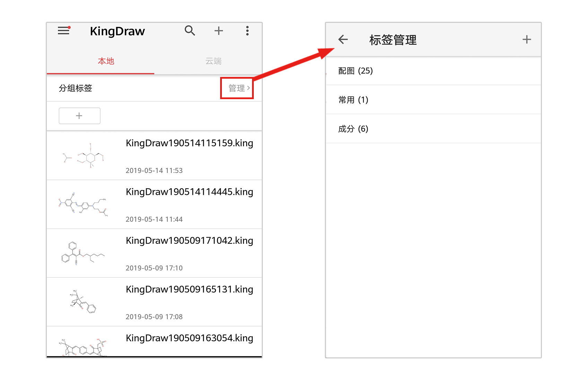Select thumbnail of KingDraw190509171042 structure
This screenshot has width=588, height=382.
coord(83,253)
